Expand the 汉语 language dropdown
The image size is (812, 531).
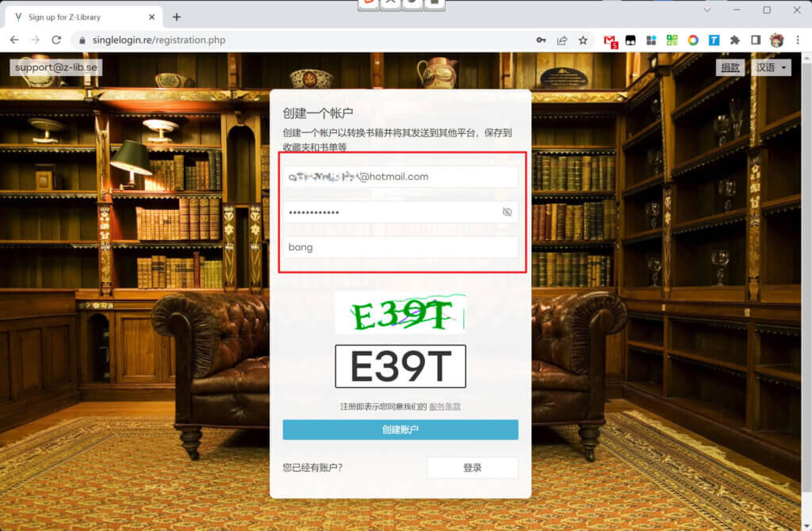point(772,68)
